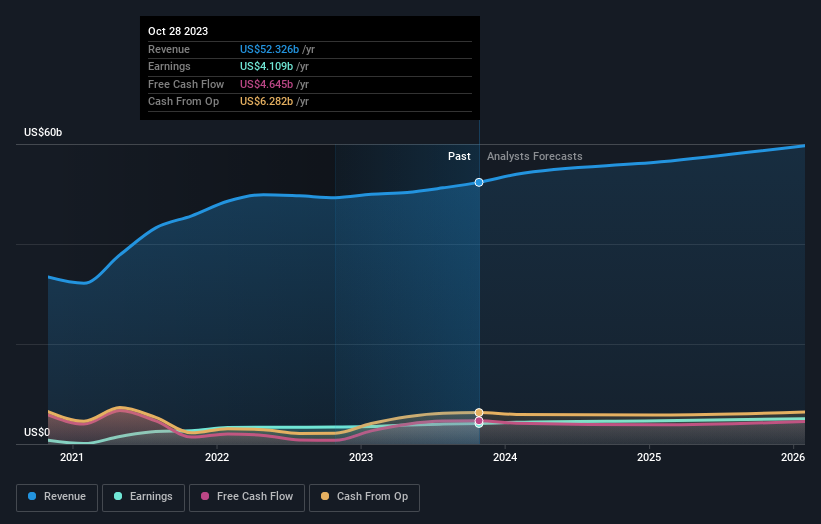Click the Free Cash Flow label in tooltip
Viewport: 821px width, 524px height.
coord(186,84)
